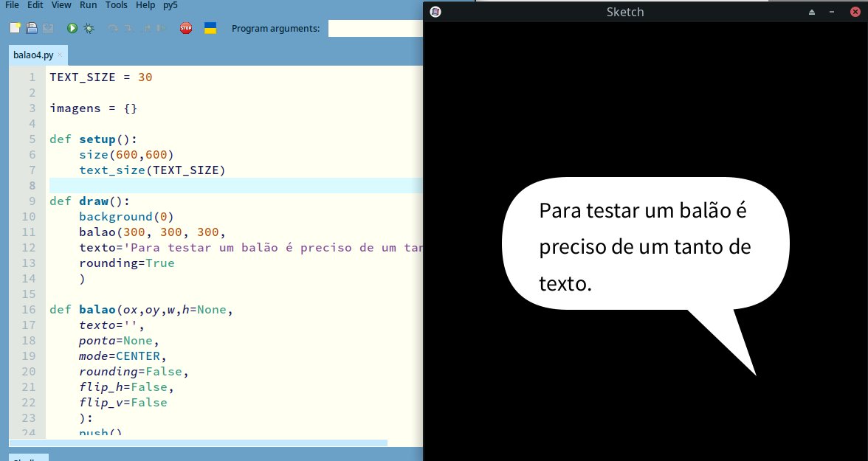Open the File menu
The width and height of the screenshot is (868, 461).
click(x=12, y=5)
